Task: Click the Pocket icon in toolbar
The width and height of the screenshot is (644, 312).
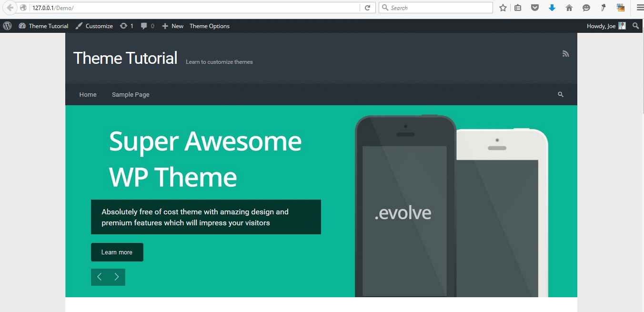Action: [x=535, y=8]
